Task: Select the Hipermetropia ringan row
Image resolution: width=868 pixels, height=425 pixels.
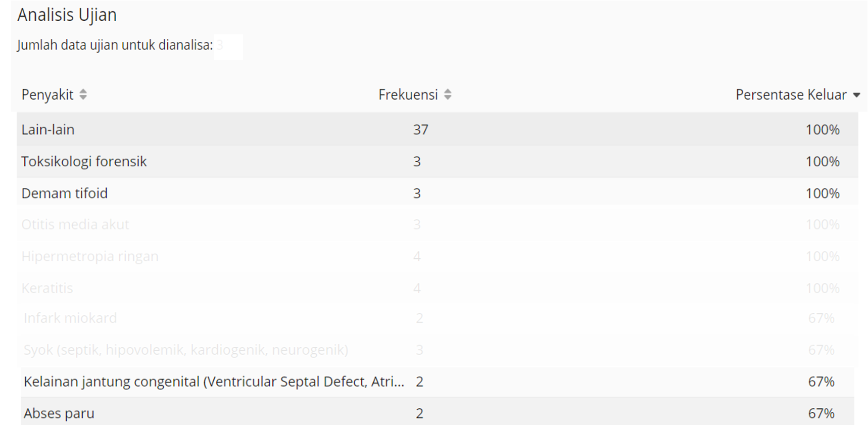Action: coord(438,256)
